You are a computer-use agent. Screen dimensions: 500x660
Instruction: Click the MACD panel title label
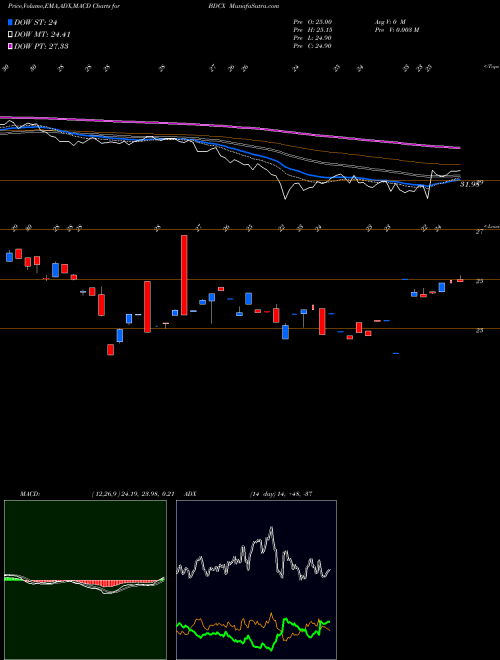point(29,494)
